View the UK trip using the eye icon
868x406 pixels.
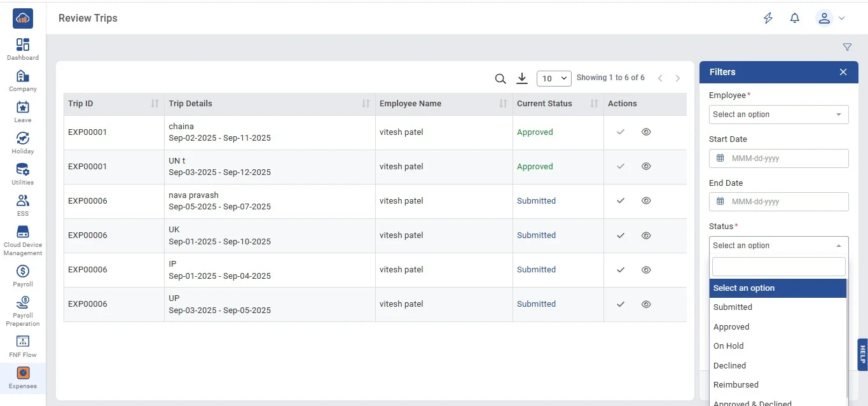(x=646, y=235)
